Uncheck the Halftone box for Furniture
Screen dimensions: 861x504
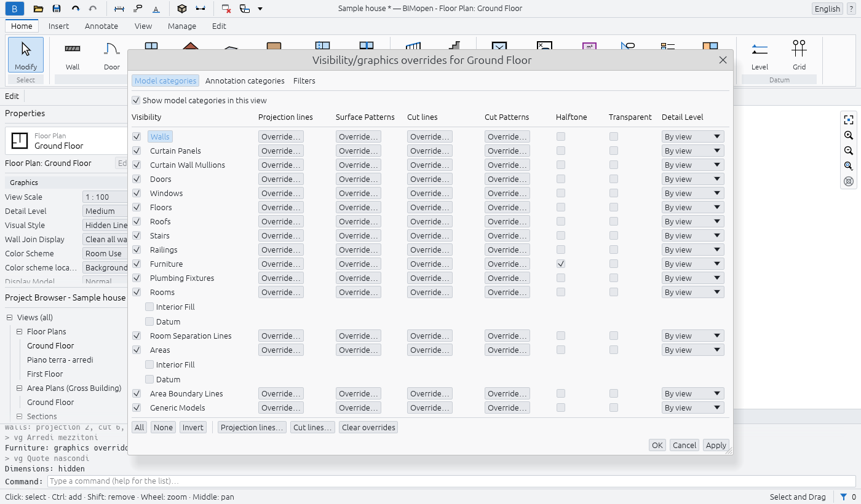pyautogui.click(x=561, y=264)
